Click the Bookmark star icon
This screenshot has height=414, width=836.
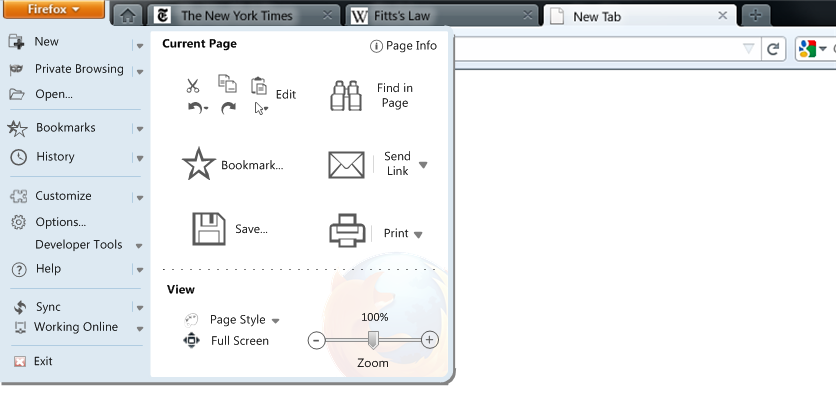click(199, 164)
